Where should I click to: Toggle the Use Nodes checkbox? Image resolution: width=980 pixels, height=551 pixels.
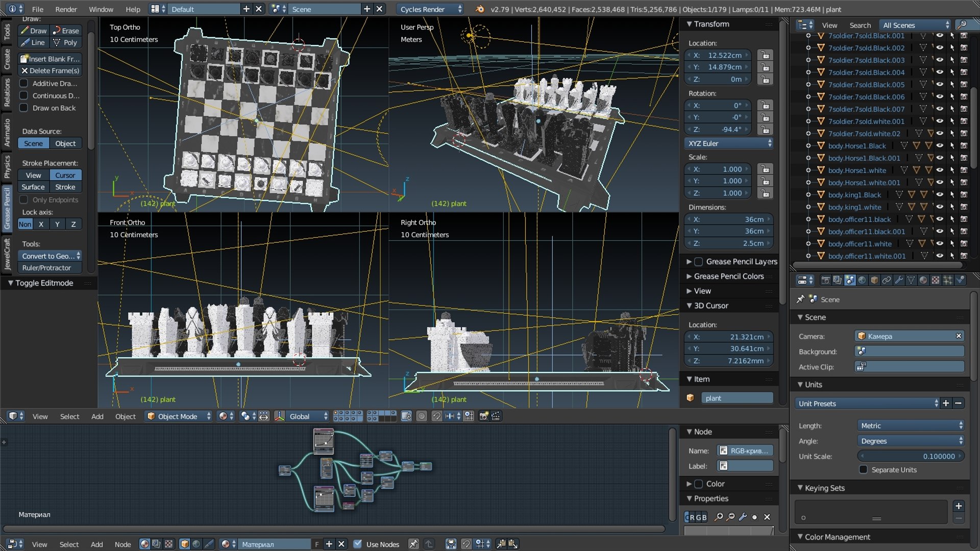(358, 544)
